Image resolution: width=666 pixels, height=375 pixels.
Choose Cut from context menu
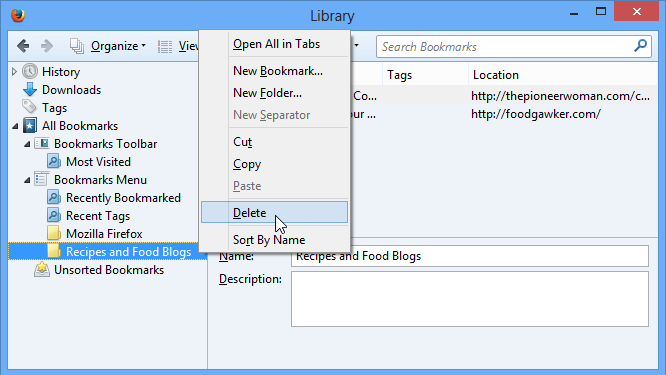coord(274,142)
